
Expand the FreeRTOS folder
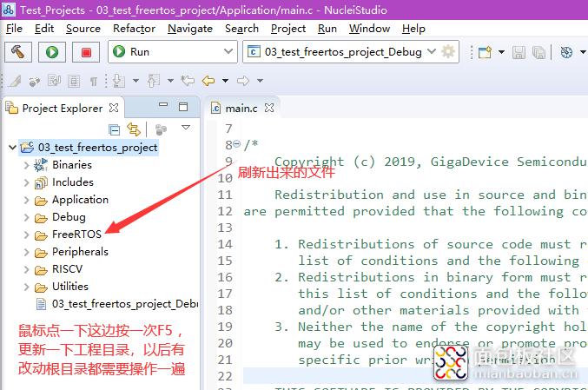(x=26, y=235)
